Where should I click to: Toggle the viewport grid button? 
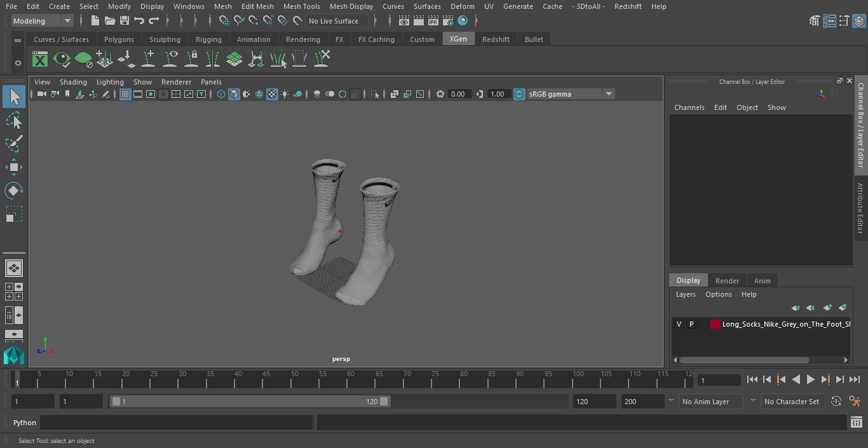125,94
